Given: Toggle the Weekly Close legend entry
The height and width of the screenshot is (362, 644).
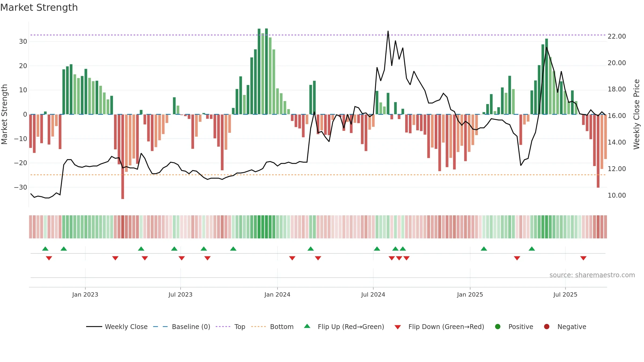Looking at the screenshot, I should tap(117, 327).
